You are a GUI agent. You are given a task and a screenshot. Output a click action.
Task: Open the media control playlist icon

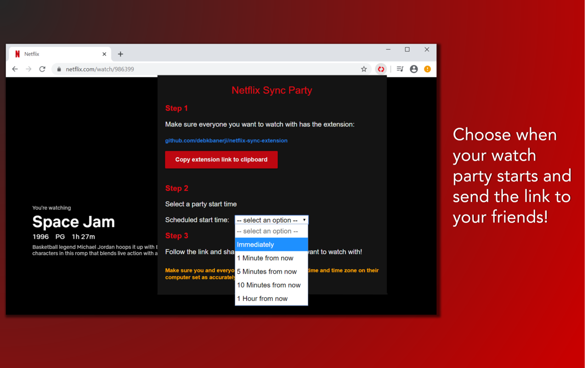400,69
